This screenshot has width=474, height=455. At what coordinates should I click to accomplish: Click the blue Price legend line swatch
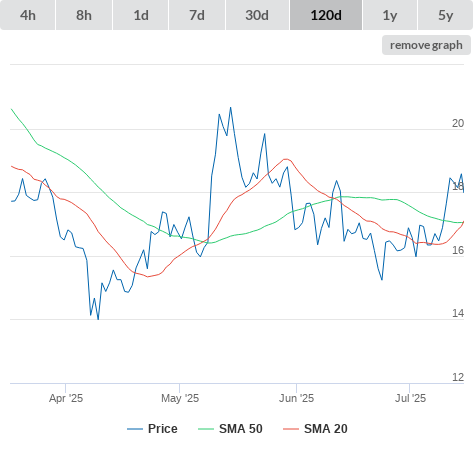click(135, 429)
